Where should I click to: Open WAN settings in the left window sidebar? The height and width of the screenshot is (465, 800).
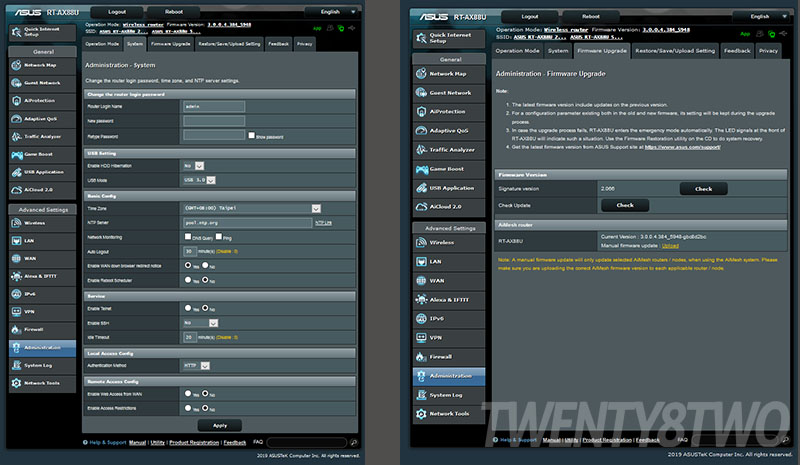[x=42, y=259]
